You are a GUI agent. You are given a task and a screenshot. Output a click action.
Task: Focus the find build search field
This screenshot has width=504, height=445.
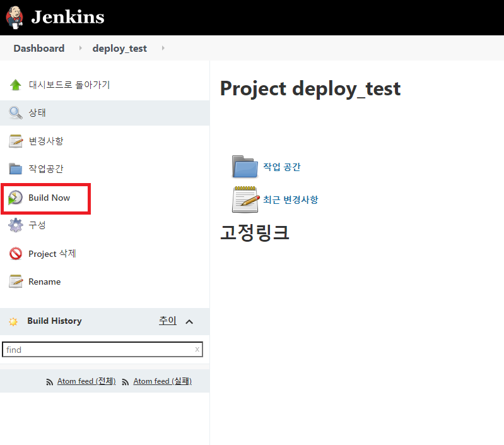[102, 350]
